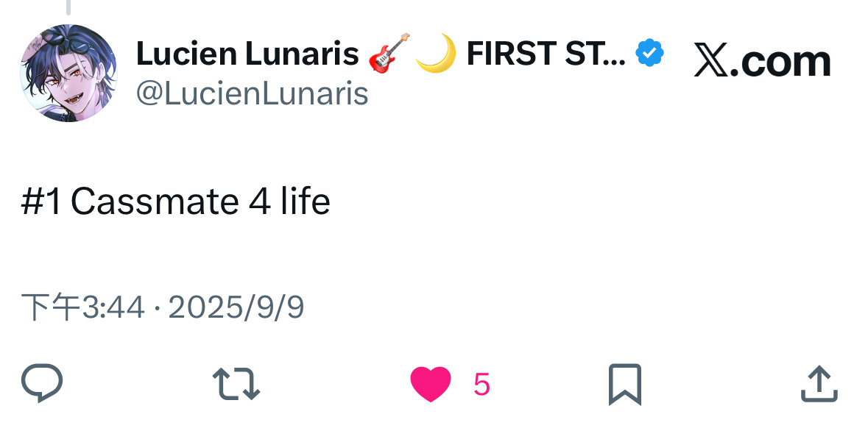Open the share options icon

click(x=819, y=384)
